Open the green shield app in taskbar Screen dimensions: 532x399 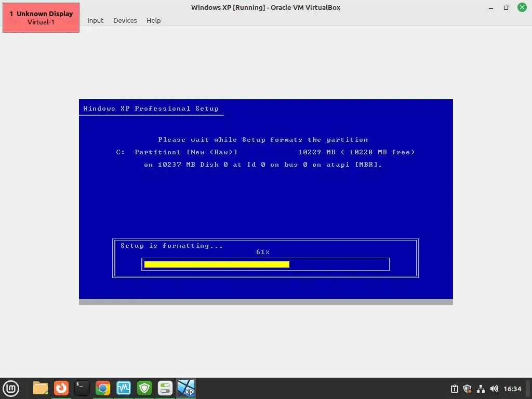click(144, 388)
